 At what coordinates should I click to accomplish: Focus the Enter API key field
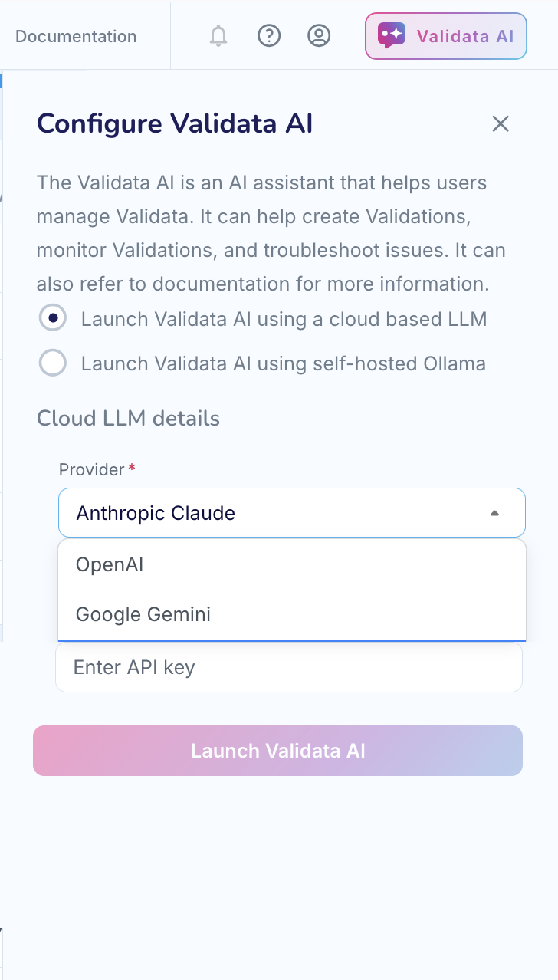point(289,667)
